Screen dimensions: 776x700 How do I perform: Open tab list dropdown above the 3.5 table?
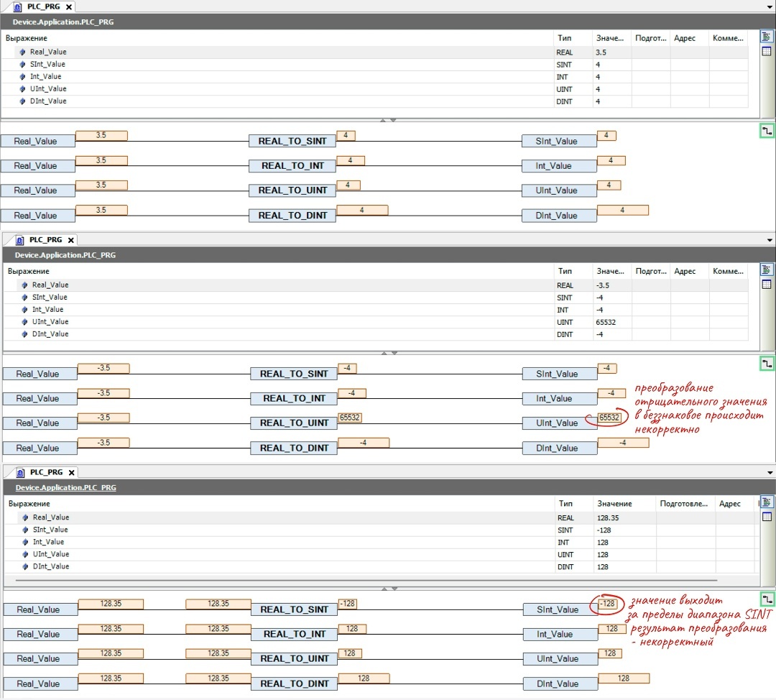pos(770,7)
